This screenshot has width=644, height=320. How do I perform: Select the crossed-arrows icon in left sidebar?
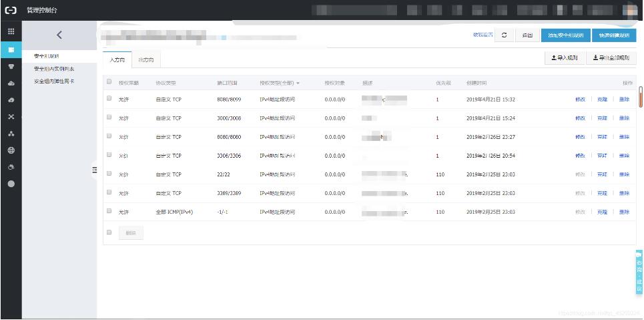pyautogui.click(x=11, y=117)
